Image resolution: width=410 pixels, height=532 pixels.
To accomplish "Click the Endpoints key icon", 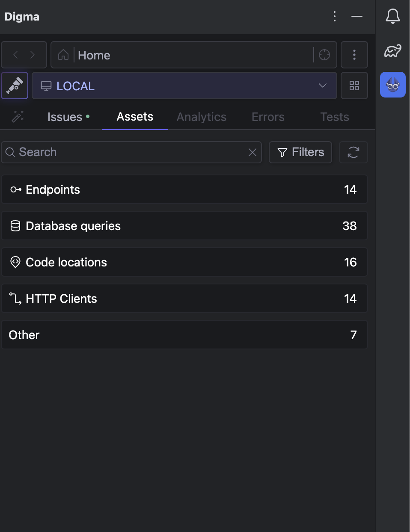I will pyautogui.click(x=16, y=189).
